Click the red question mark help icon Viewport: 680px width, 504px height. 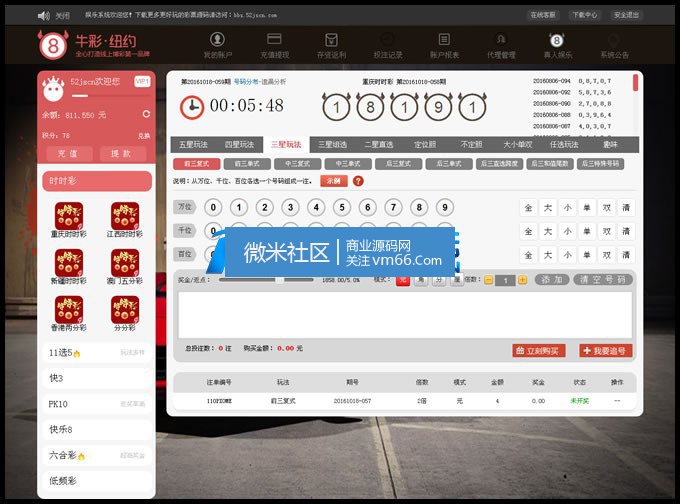[358, 181]
